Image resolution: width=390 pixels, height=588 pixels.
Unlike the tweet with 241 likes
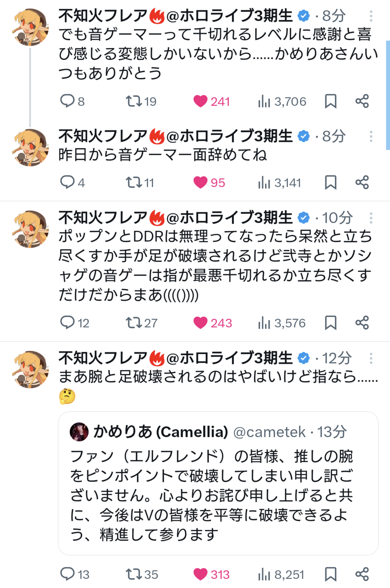point(200,101)
